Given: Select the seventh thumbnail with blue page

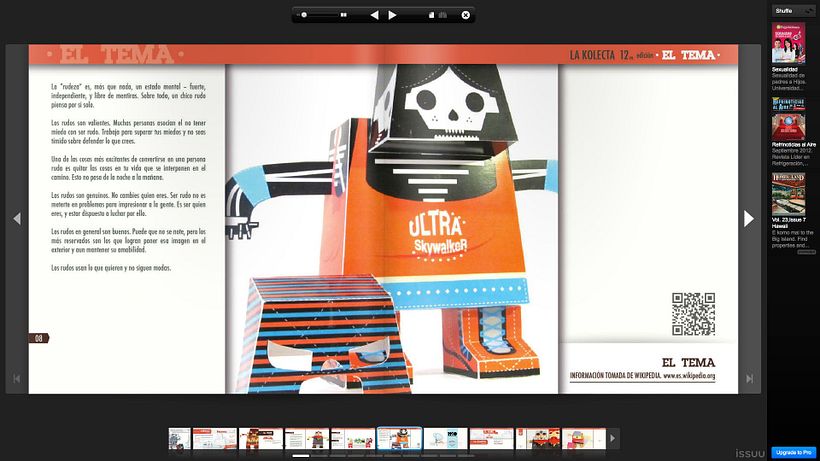Looking at the screenshot, I should coord(446,439).
